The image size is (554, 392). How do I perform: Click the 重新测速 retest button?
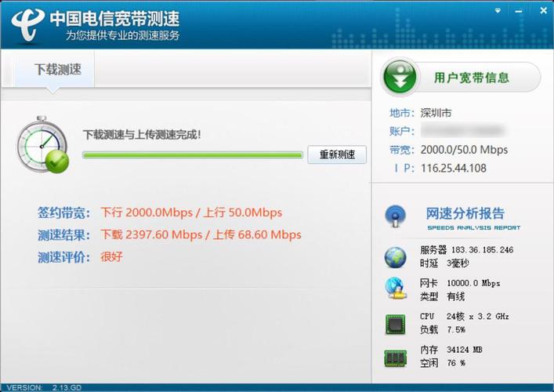(337, 154)
